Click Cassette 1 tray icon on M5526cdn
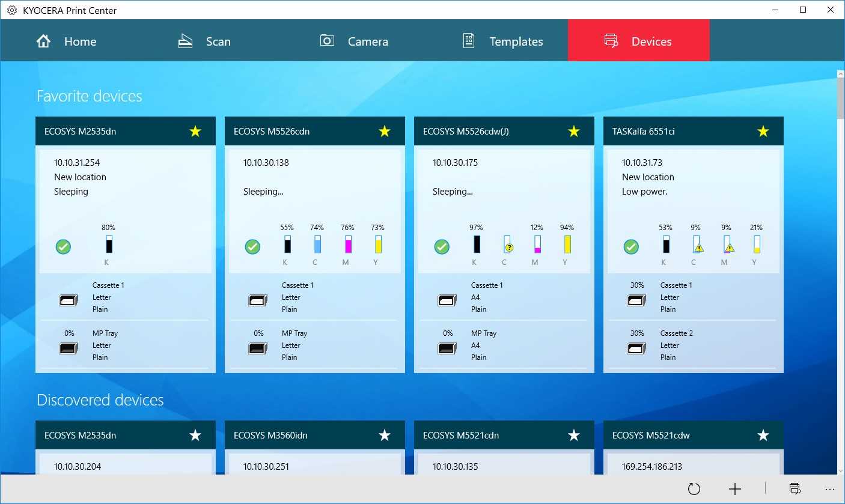The width and height of the screenshot is (845, 504). point(258,300)
